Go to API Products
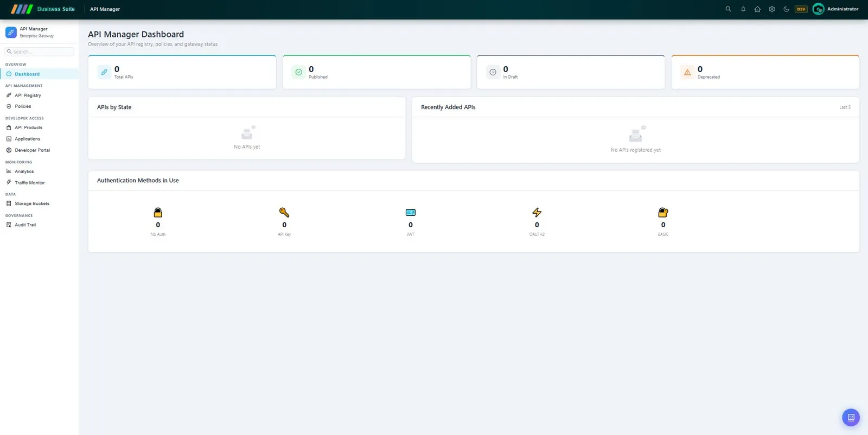The width and height of the screenshot is (868, 435). click(39, 127)
